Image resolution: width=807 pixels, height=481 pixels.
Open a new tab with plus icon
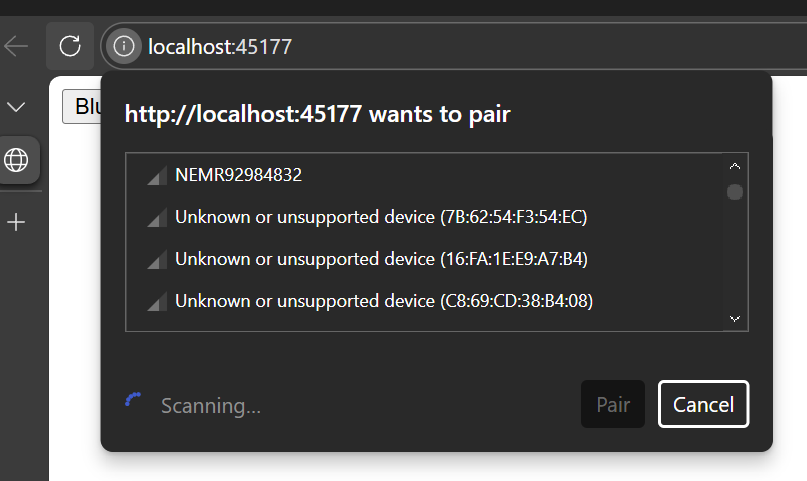[17, 222]
